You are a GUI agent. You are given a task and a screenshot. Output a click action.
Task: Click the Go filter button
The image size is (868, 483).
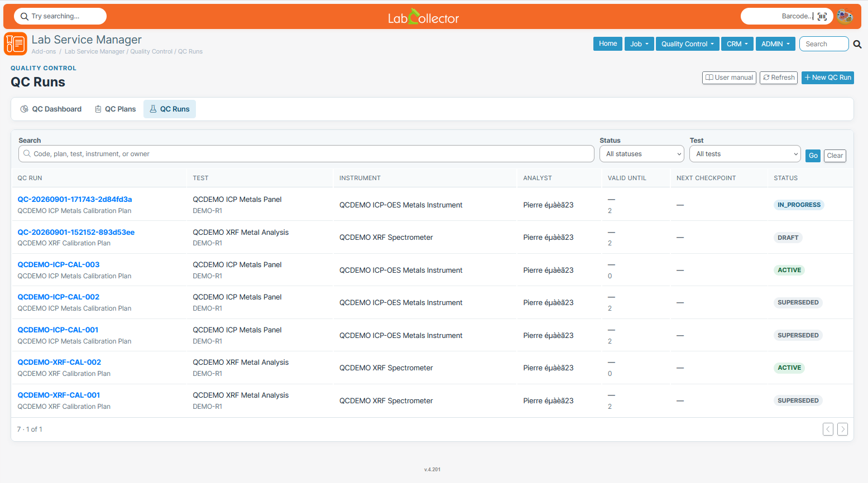[x=813, y=156]
